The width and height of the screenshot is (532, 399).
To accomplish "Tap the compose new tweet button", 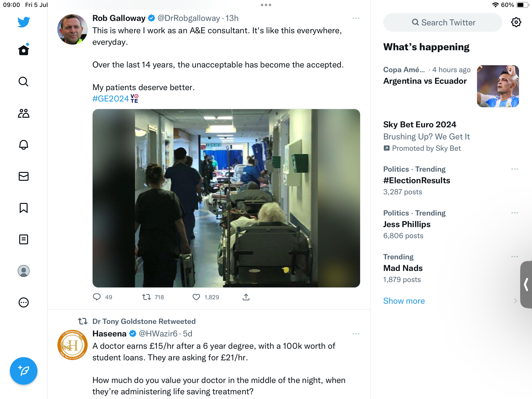I will 24,371.
